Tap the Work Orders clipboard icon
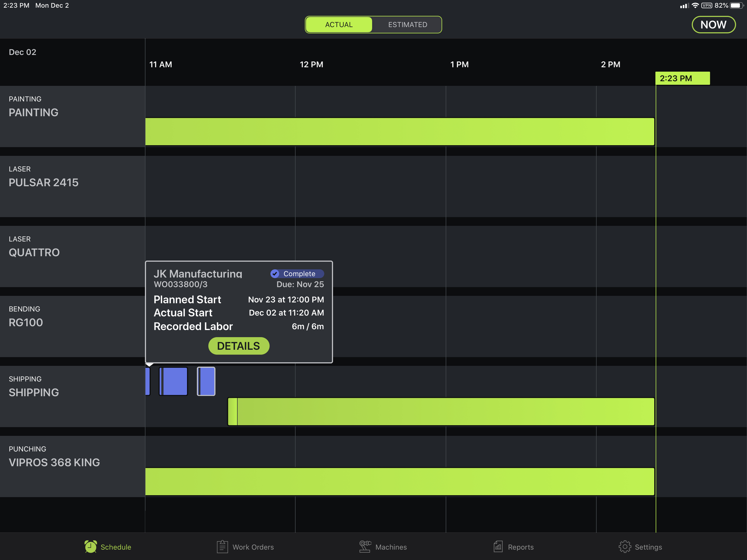Viewport: 747px width, 560px height. tap(222, 547)
